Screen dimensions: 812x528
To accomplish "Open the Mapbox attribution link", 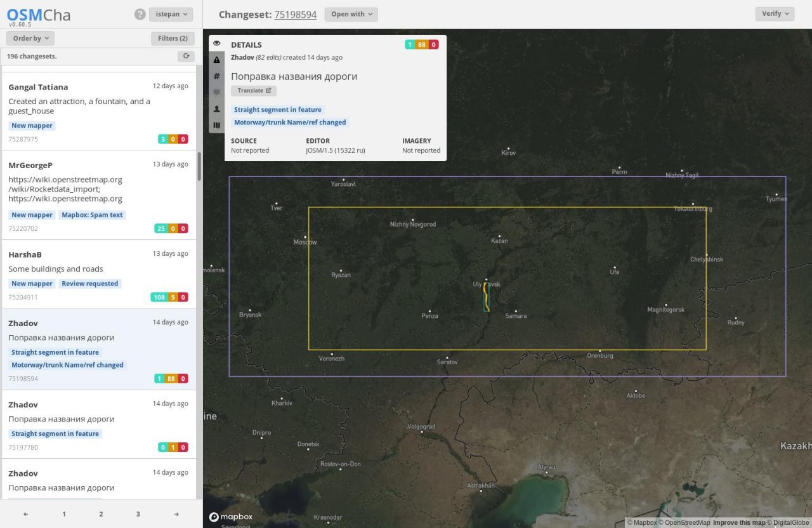I will [642, 523].
